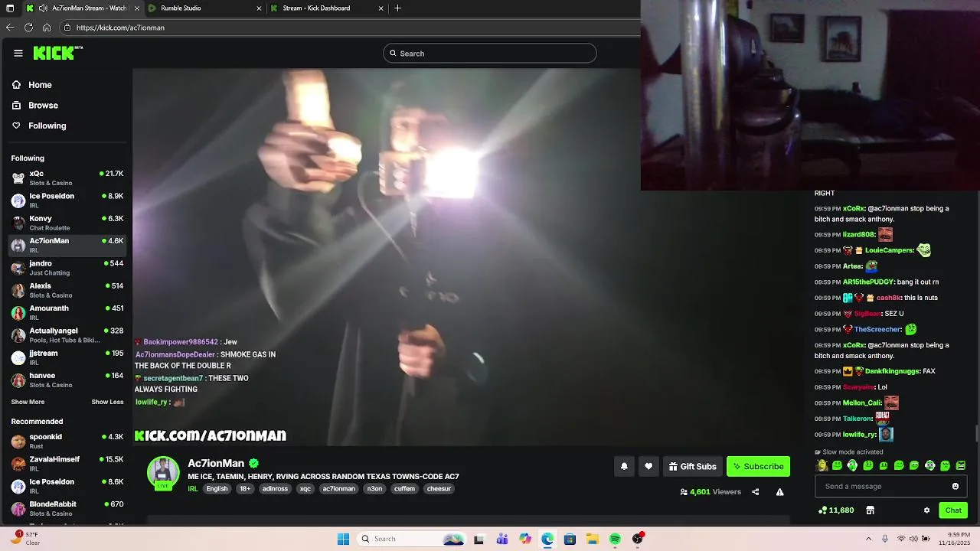Open ZavalaHimself recommended channel
The height and width of the screenshot is (551, 980).
(x=67, y=463)
